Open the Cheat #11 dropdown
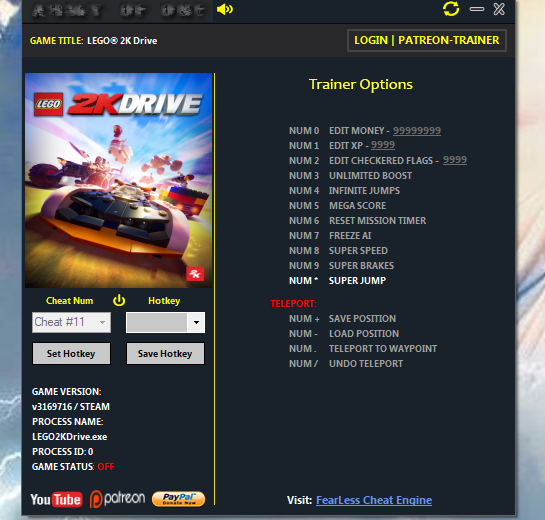This screenshot has height=520, width=545. point(71,322)
